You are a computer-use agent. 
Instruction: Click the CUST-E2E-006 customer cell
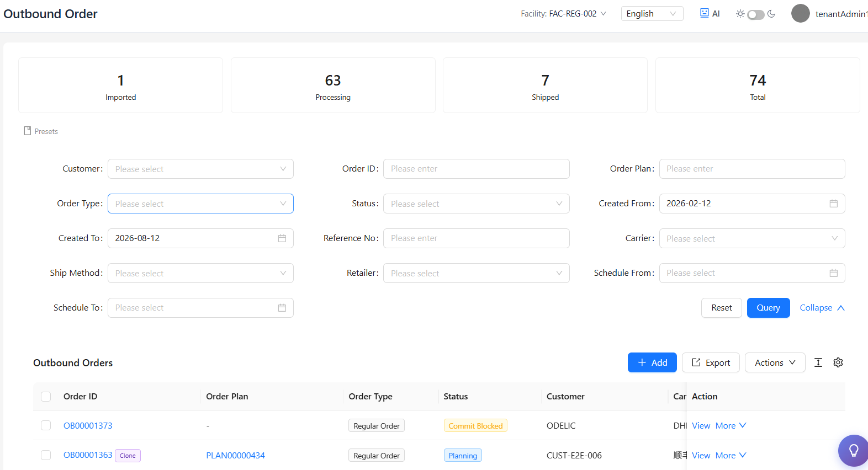click(574, 455)
